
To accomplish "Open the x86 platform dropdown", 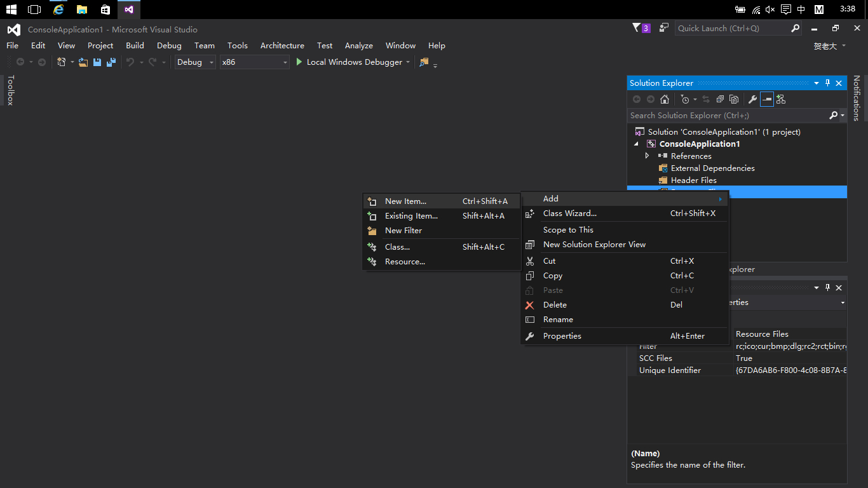I will (x=254, y=62).
